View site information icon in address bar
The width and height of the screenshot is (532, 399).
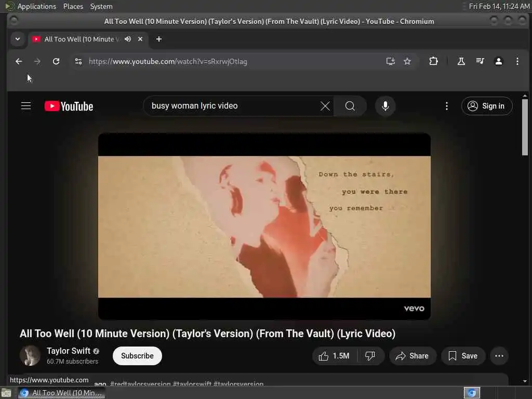click(x=78, y=61)
